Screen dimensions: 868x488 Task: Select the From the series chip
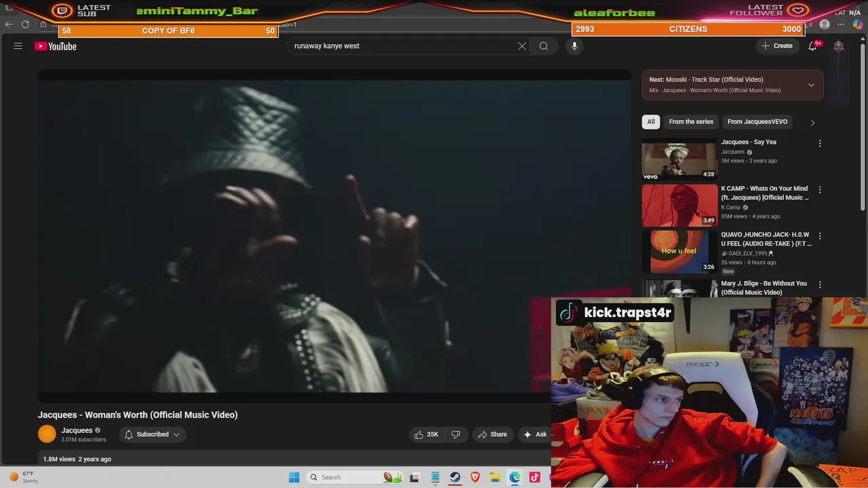691,121
